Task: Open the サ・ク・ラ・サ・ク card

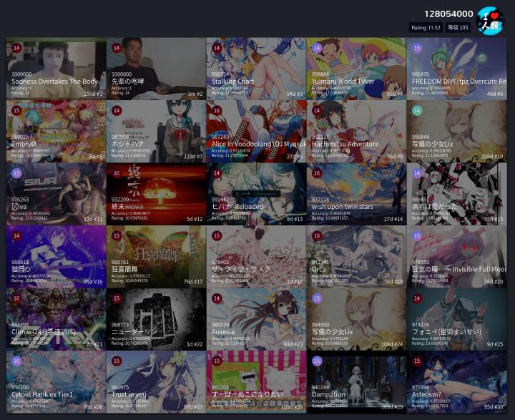Action: [x=257, y=257]
